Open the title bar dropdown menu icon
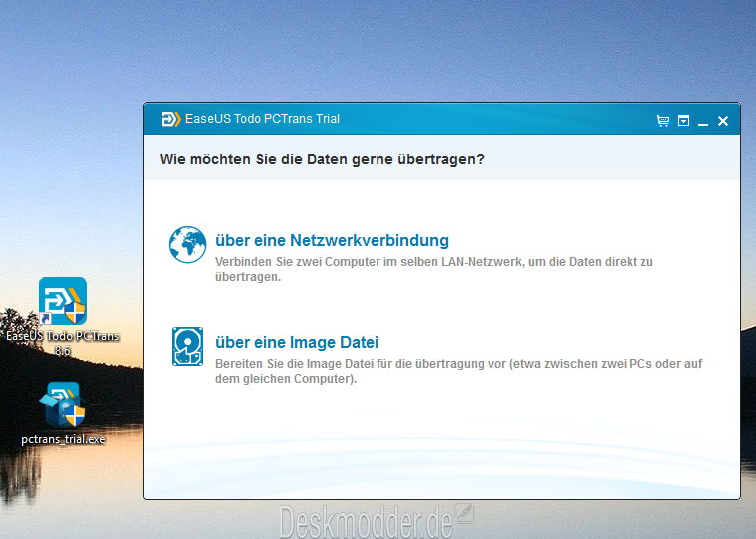This screenshot has width=756, height=539. (x=683, y=120)
